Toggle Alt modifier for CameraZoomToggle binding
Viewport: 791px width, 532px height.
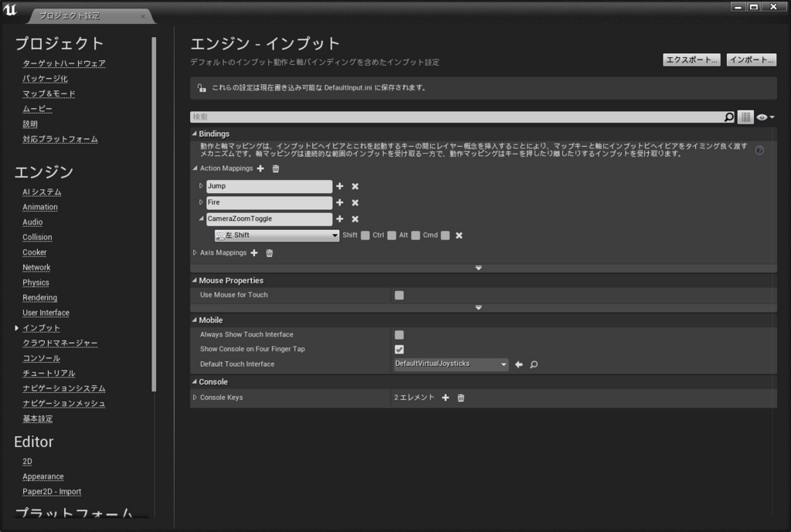(416, 236)
